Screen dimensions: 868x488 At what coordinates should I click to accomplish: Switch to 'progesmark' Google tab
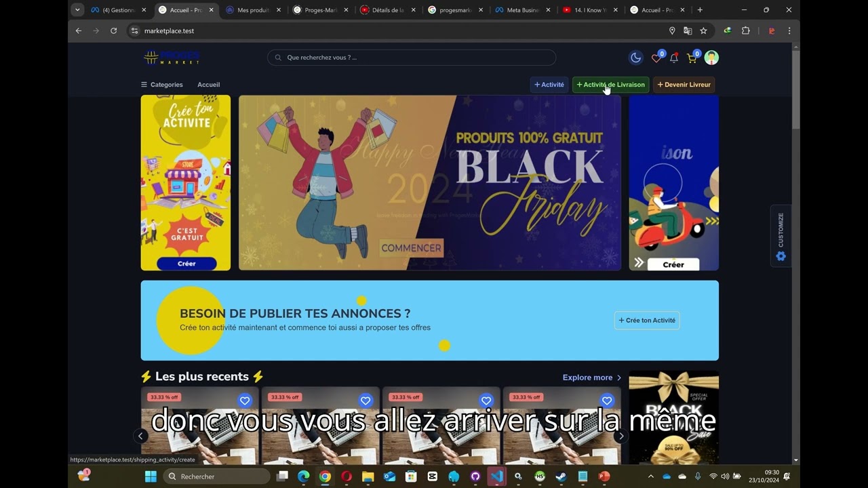pos(456,10)
